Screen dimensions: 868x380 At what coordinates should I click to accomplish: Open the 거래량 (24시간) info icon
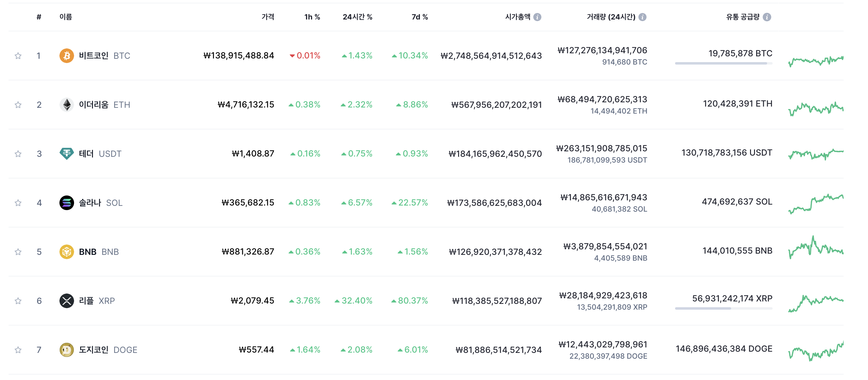pyautogui.click(x=642, y=17)
